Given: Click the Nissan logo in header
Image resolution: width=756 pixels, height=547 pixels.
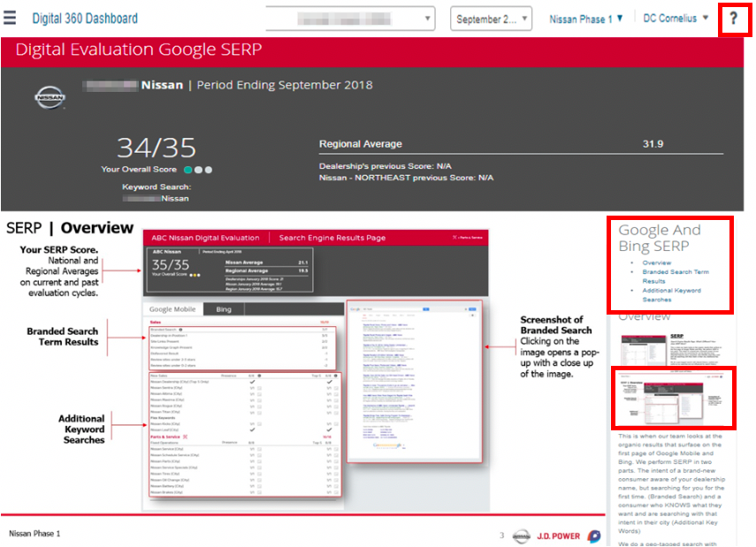Looking at the screenshot, I should [x=50, y=97].
